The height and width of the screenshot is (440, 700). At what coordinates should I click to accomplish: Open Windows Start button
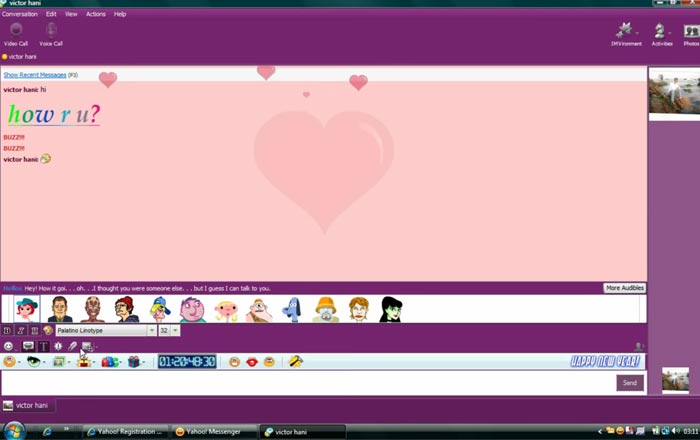[x=14, y=431]
